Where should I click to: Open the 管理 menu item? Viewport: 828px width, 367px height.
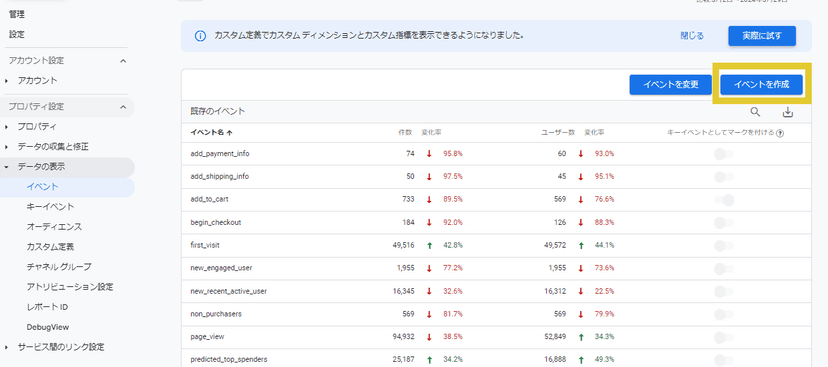coord(16,14)
